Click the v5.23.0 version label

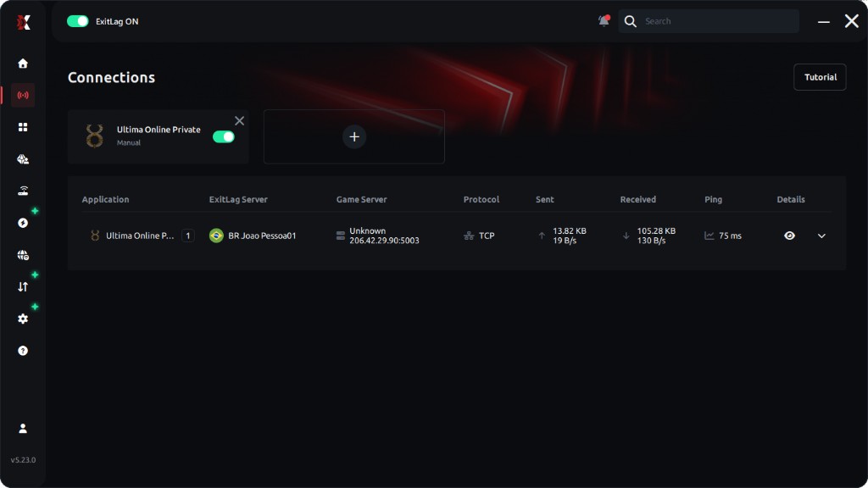[23, 460]
